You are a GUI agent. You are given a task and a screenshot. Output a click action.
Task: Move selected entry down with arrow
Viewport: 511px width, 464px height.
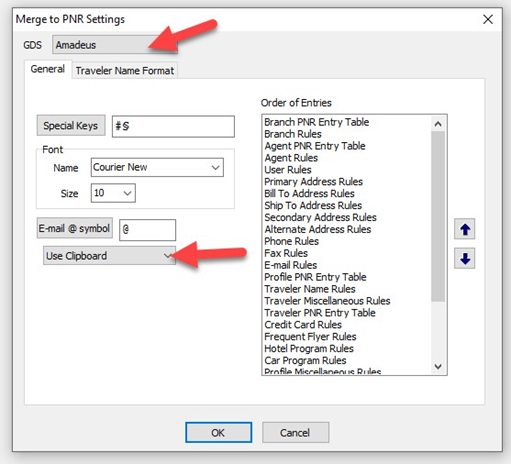click(464, 258)
